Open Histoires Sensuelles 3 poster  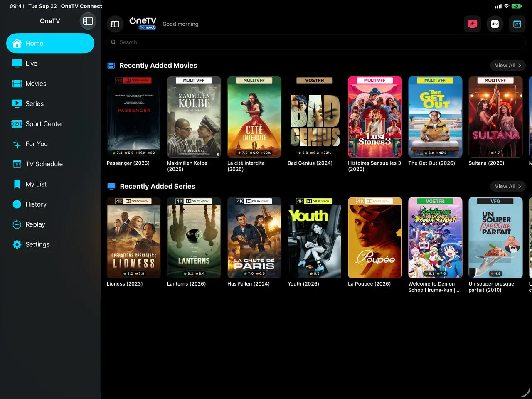[375, 117]
